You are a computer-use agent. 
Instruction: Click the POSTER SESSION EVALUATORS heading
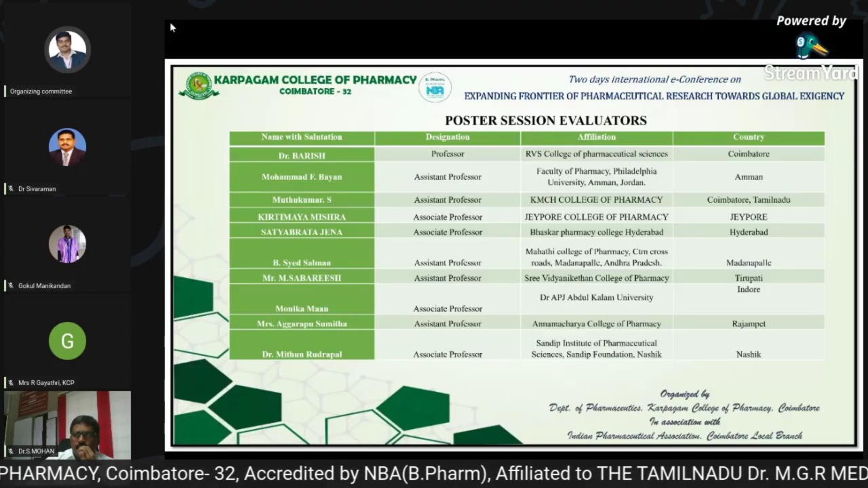[545, 121]
